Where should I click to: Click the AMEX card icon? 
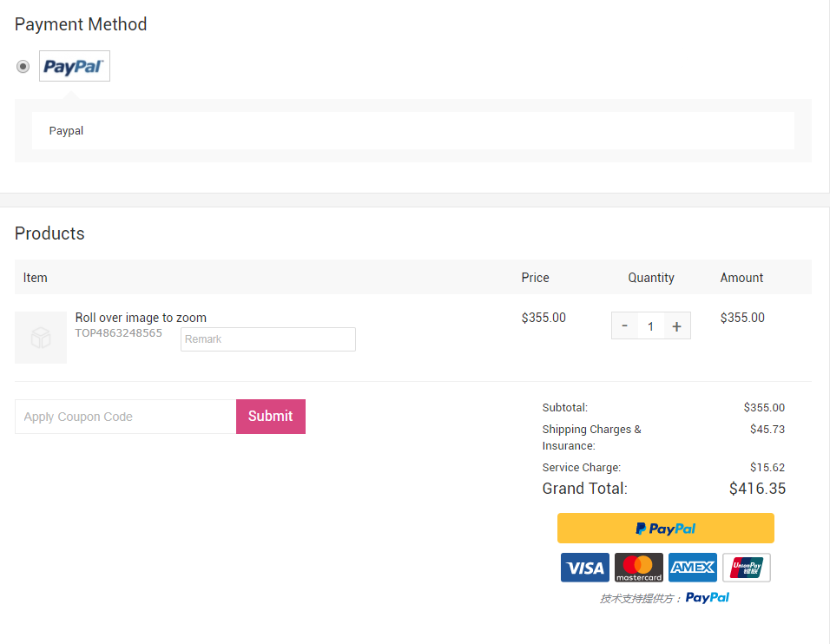(x=692, y=568)
